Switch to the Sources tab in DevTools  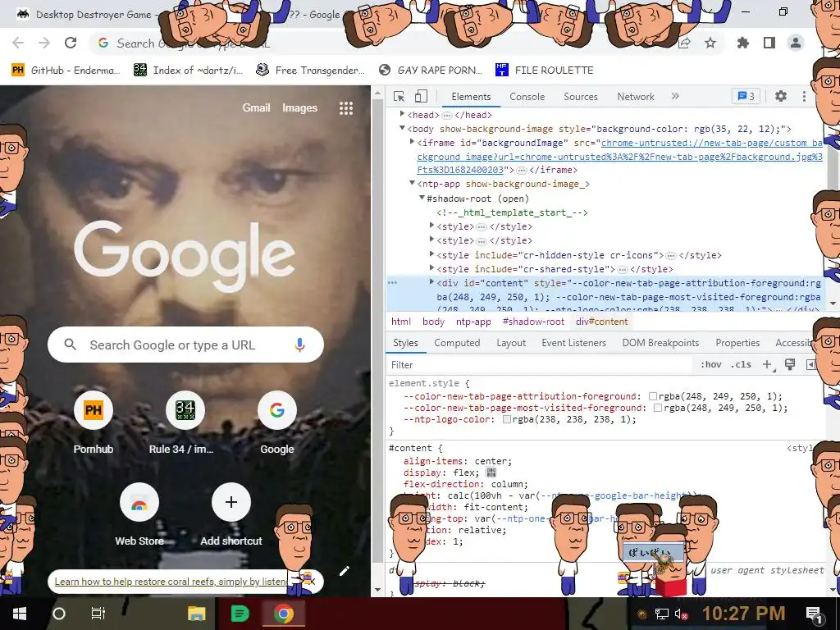[581, 97]
